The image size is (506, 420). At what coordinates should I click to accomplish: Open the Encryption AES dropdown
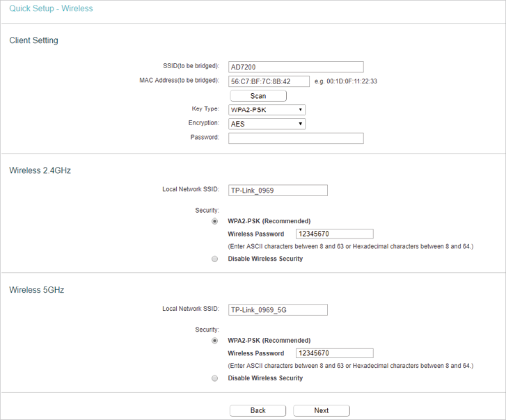[267, 124]
